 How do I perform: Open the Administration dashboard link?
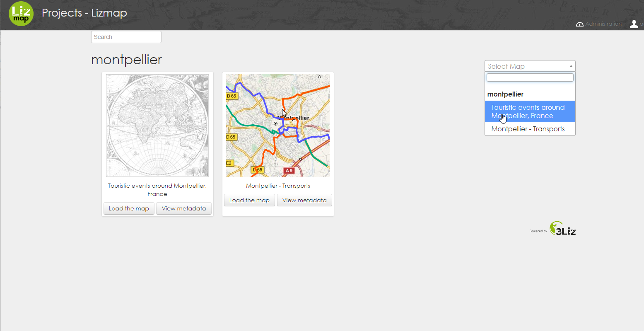599,24
